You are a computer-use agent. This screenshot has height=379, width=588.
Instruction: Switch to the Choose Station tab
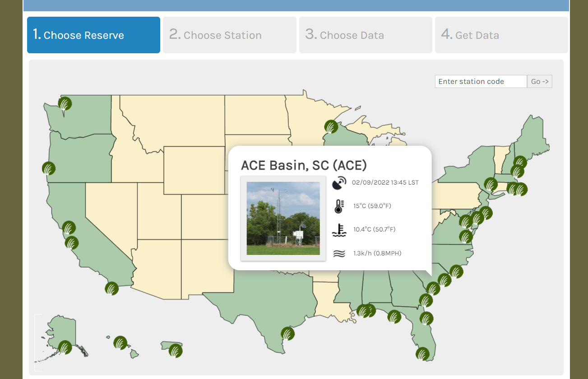coord(229,35)
